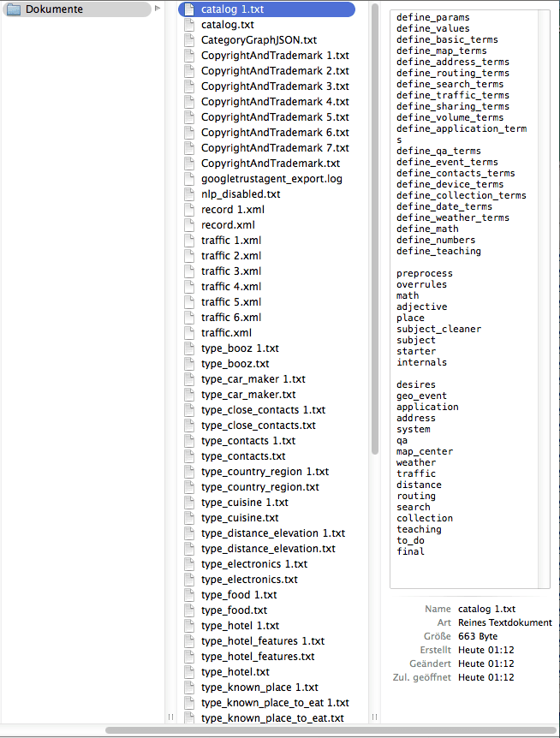Click column resize handle right of file list
The image size is (560, 738).
coord(374,717)
